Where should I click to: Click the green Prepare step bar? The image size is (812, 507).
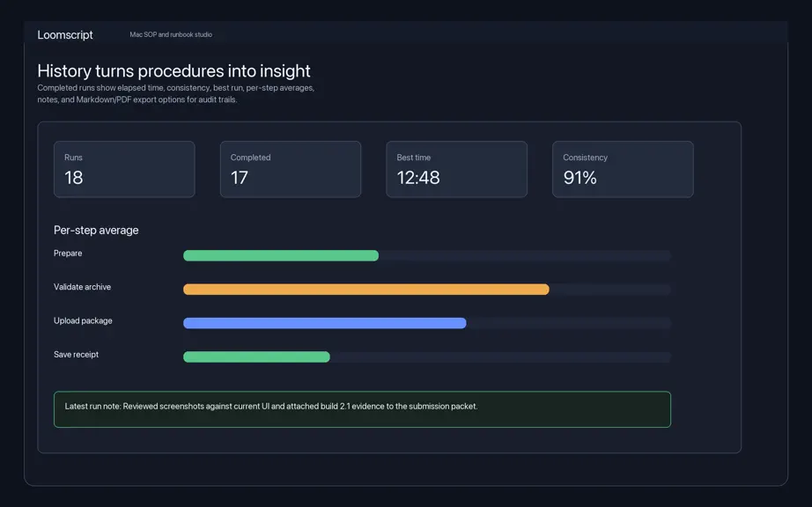point(281,255)
